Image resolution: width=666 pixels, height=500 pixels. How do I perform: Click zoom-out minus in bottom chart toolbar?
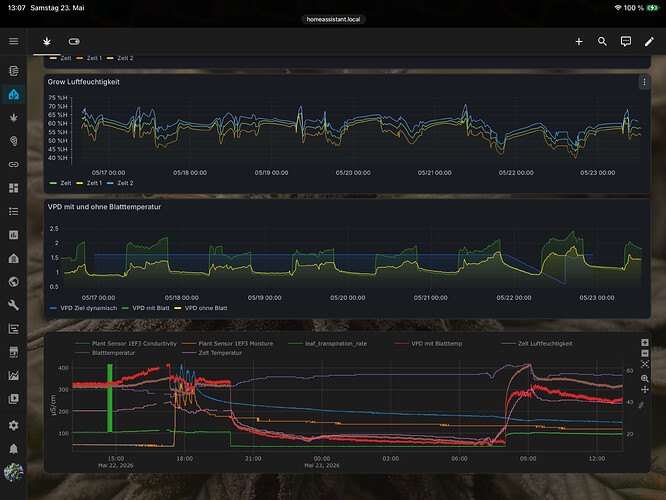pyautogui.click(x=645, y=353)
